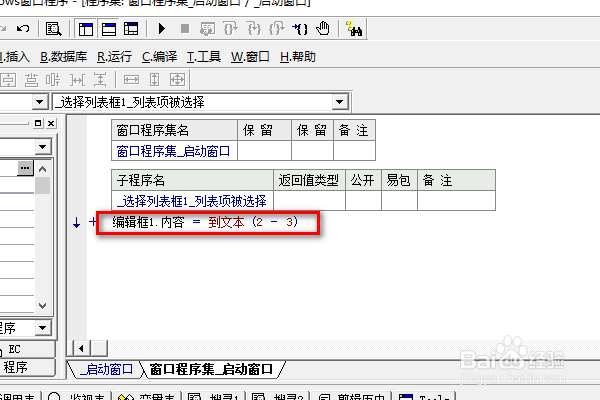
Task: Open the R.运行 menu
Action: tap(114, 57)
